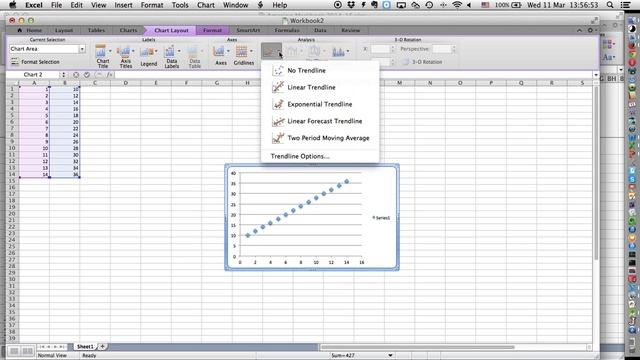The width and height of the screenshot is (640, 360).
Task: Open the Current Selection Chart Area dropdown
Action: click(82, 49)
